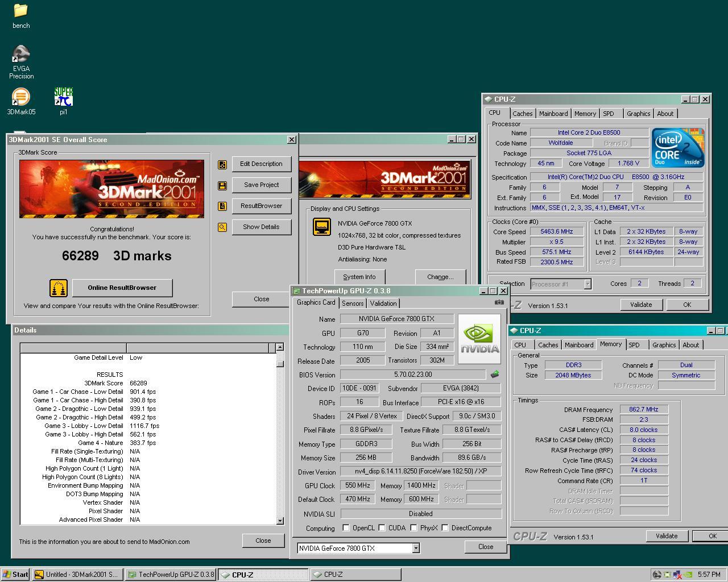Click the Online ResultBrowser tree icon
The height and width of the screenshot is (582, 728).
(58, 288)
